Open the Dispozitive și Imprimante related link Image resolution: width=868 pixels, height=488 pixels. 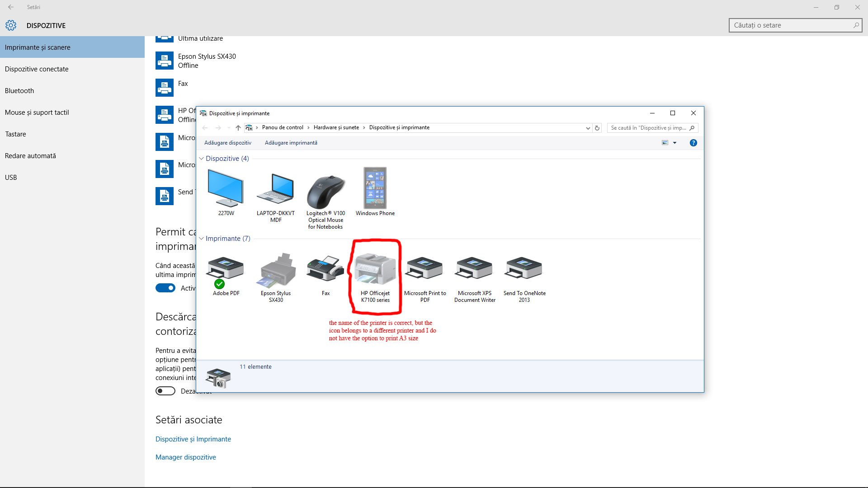point(193,439)
